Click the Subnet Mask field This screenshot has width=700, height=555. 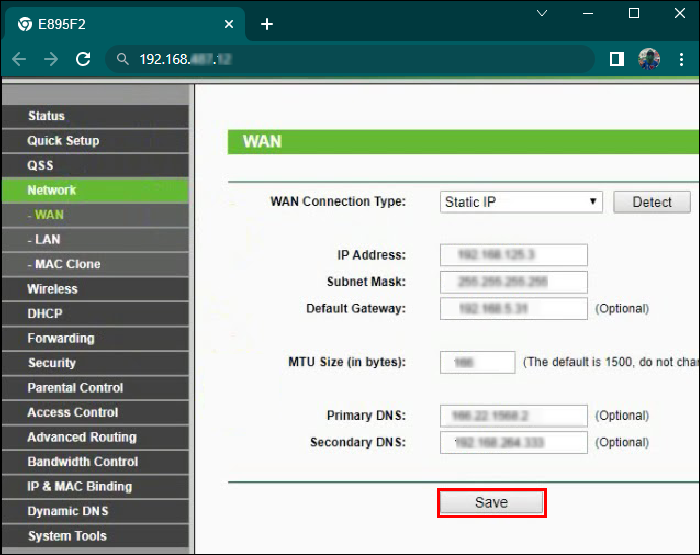(x=513, y=282)
